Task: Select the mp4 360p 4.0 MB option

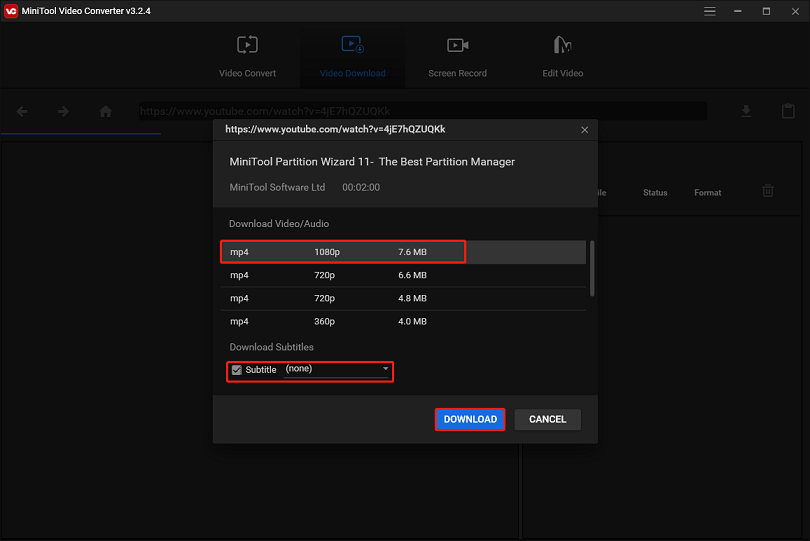Action: point(403,321)
